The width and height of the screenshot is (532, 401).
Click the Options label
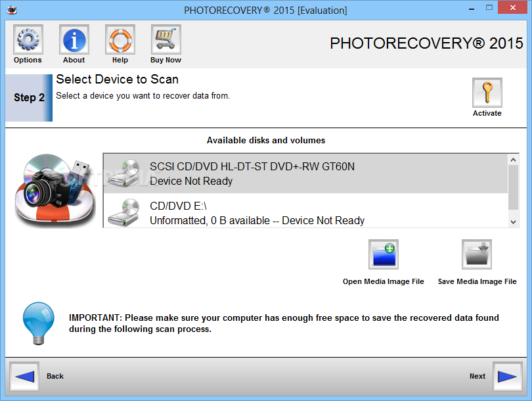[x=28, y=60]
